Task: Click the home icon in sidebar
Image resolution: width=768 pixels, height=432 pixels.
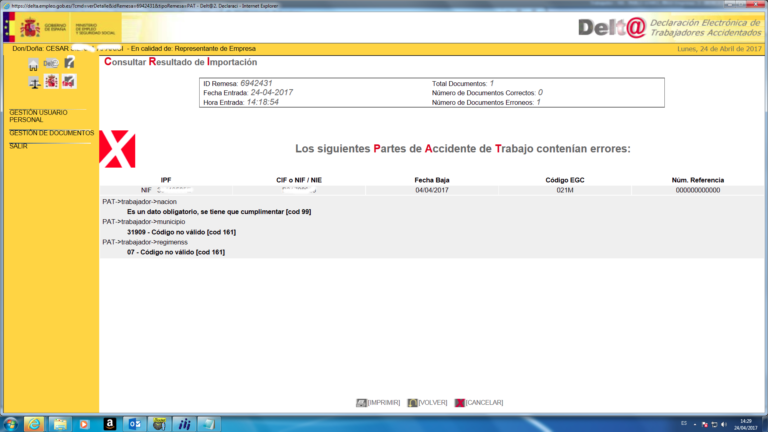Action: [34, 64]
